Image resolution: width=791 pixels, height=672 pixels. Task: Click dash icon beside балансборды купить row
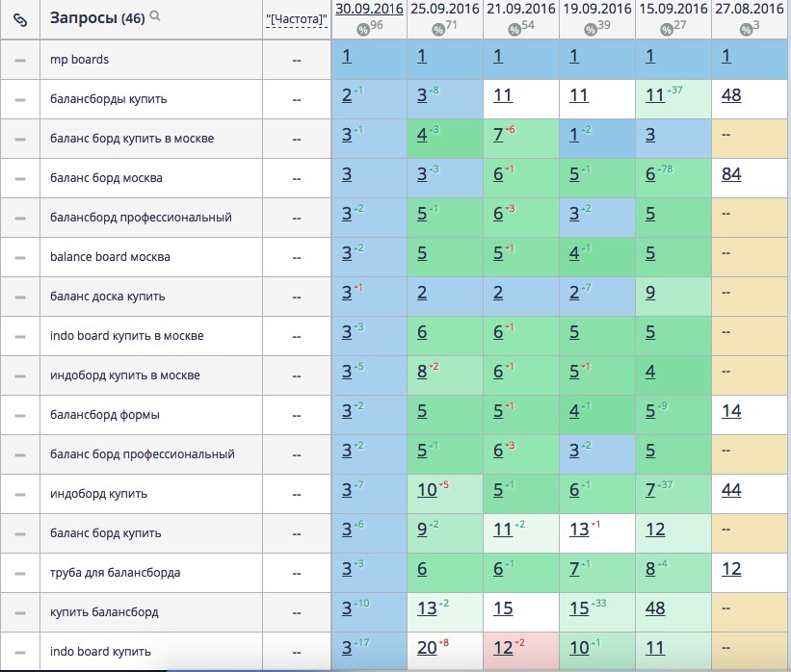[x=19, y=99]
